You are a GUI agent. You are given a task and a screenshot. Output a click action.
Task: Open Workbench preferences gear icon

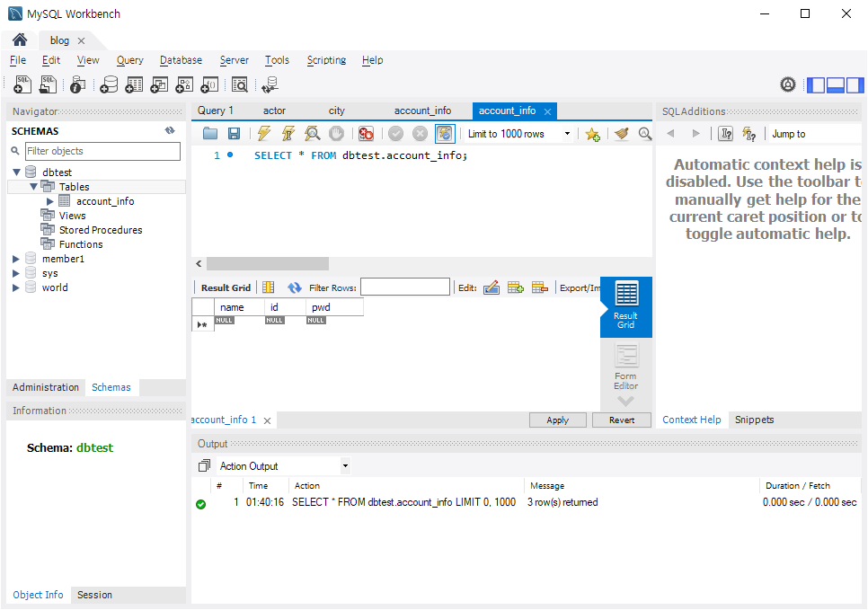click(x=788, y=84)
